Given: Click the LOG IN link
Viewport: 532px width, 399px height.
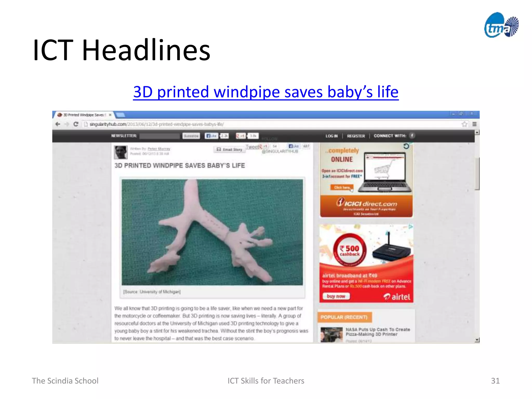Looking at the screenshot, I should click(x=332, y=136).
